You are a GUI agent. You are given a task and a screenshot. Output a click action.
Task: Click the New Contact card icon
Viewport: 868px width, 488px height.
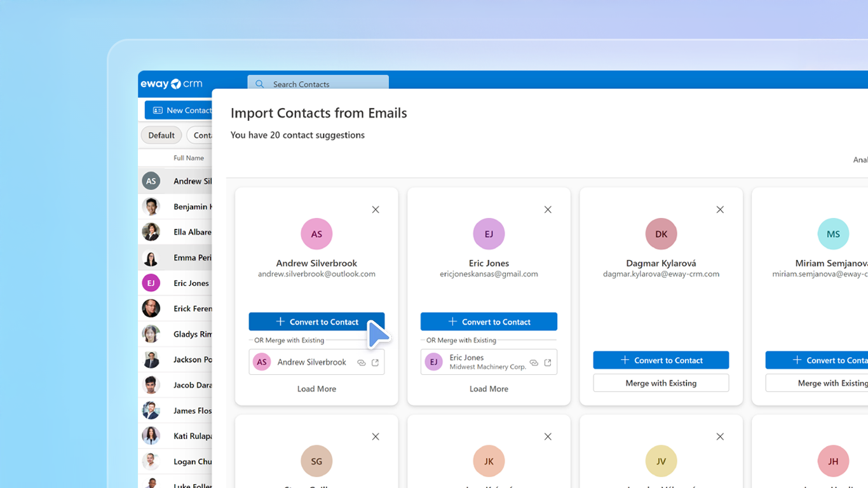pos(158,110)
